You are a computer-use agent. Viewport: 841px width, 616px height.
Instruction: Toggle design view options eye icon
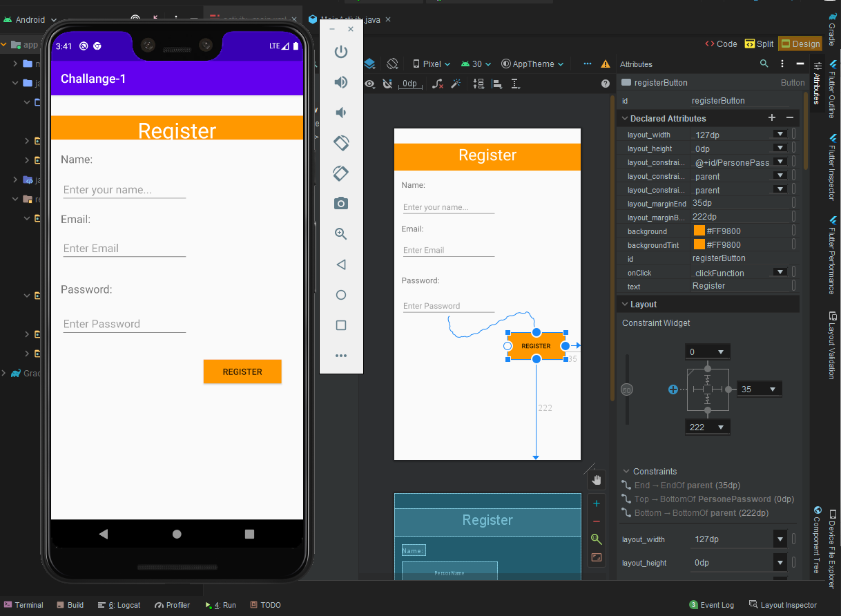[370, 84]
